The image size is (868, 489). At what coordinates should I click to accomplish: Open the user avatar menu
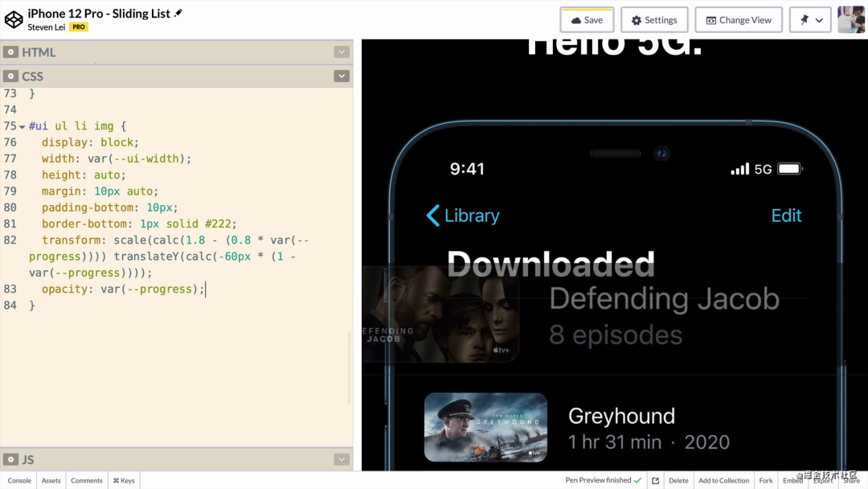851,20
